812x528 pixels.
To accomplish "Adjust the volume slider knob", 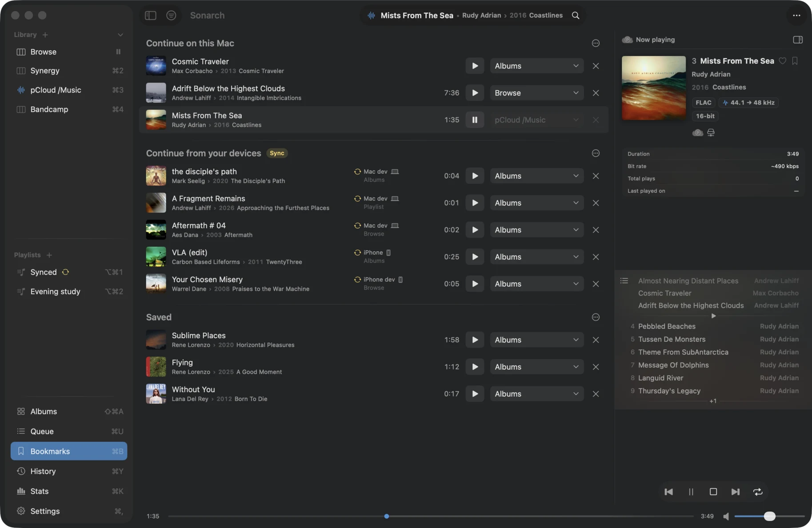I will pos(770,516).
